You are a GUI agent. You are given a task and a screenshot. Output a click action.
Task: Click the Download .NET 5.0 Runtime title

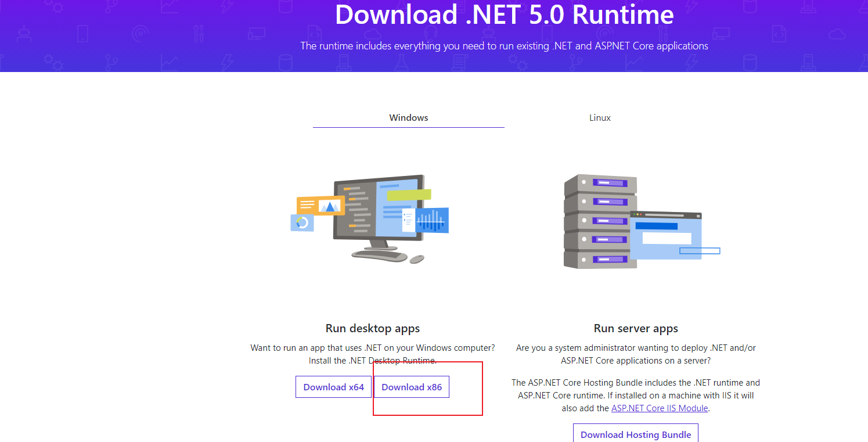click(505, 15)
